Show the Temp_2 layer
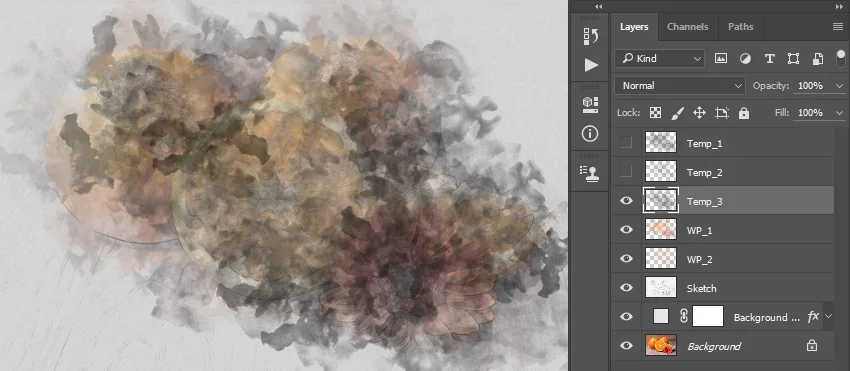This screenshot has width=850, height=371. [x=626, y=171]
